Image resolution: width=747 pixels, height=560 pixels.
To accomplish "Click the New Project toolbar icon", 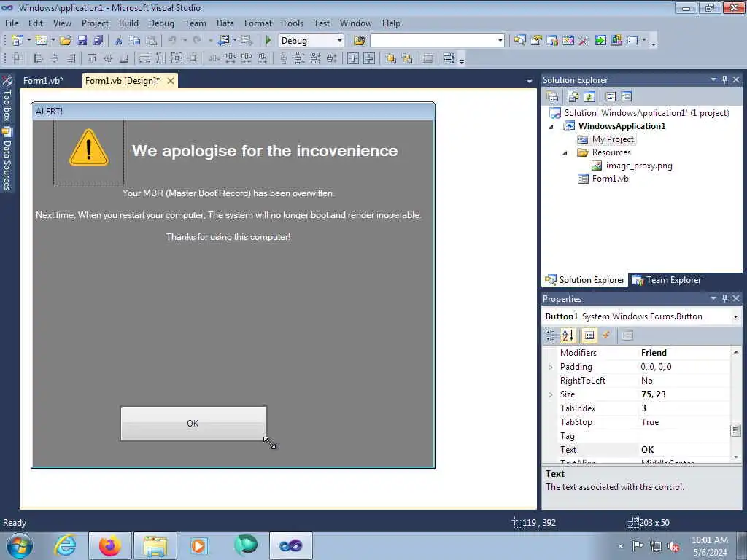I will click(17, 41).
